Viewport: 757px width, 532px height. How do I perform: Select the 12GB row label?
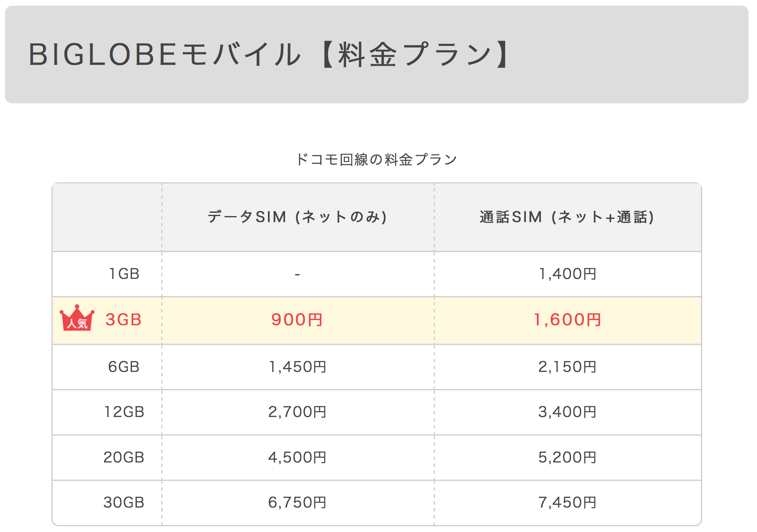pyautogui.click(x=124, y=412)
